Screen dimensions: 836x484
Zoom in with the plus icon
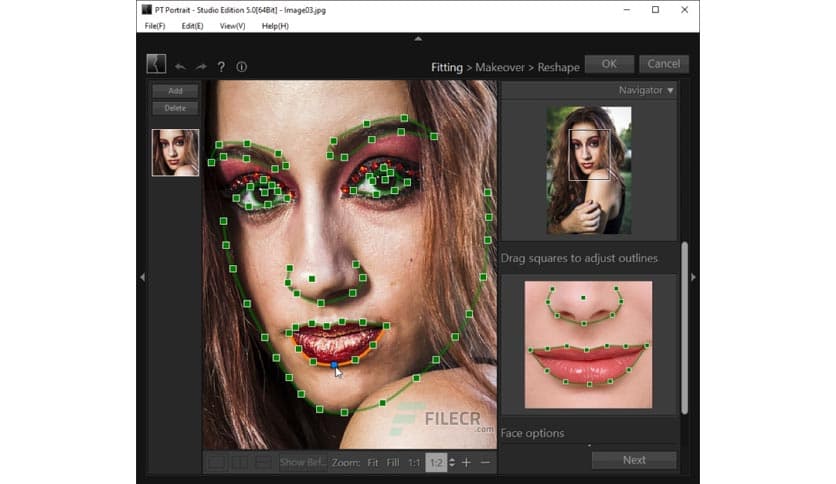466,462
